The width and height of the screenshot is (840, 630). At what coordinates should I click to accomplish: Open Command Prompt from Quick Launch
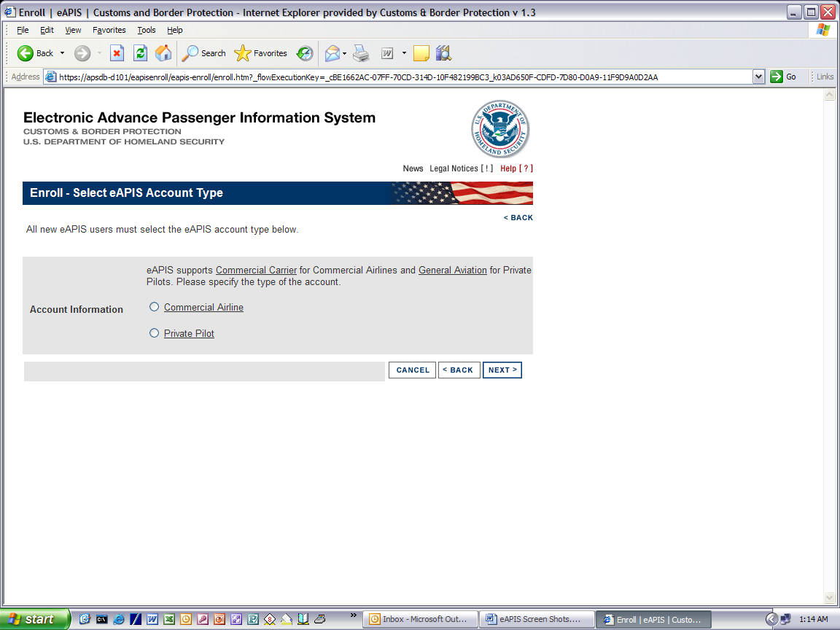click(102, 619)
